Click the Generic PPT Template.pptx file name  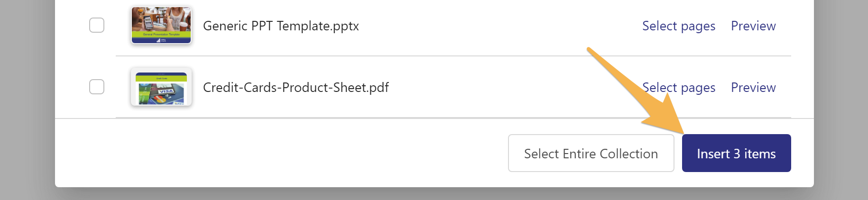click(x=281, y=26)
